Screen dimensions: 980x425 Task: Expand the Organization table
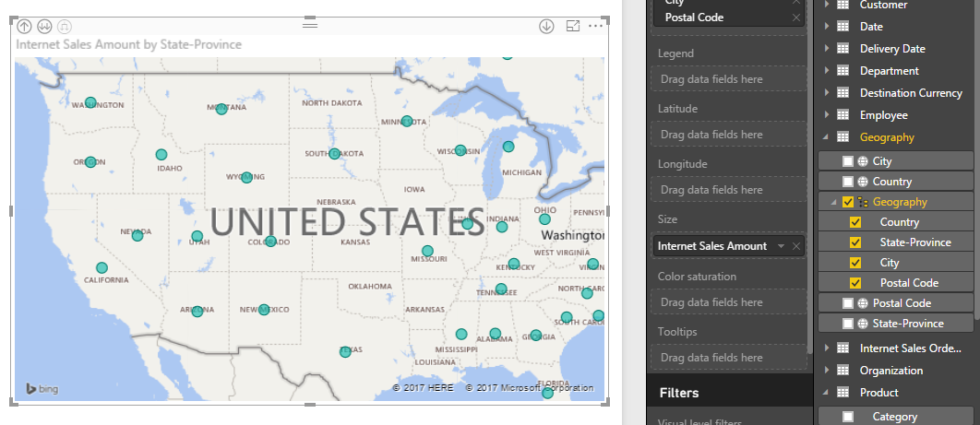click(827, 370)
